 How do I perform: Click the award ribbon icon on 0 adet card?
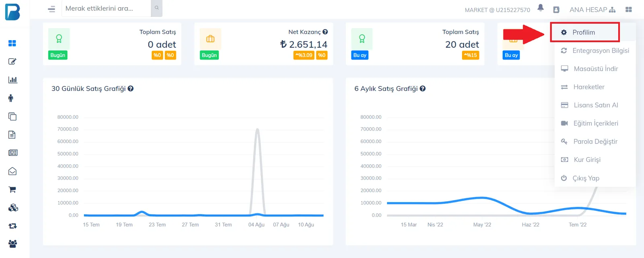coord(59,39)
